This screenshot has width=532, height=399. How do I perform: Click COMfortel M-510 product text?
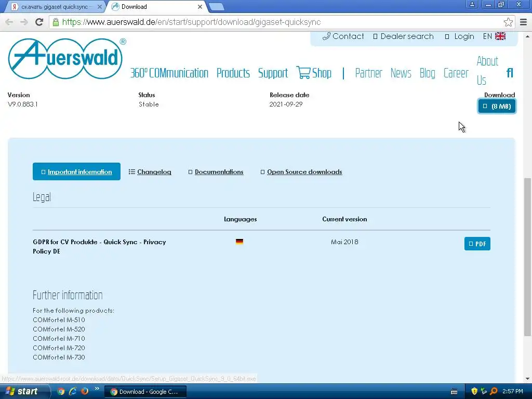[x=59, y=320]
